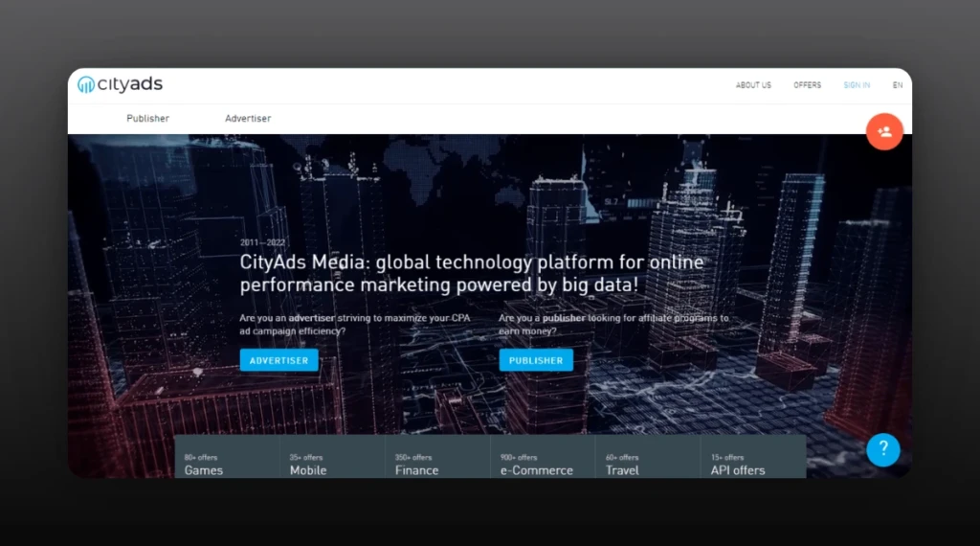Click the blue PUBLISHER button

click(x=536, y=360)
